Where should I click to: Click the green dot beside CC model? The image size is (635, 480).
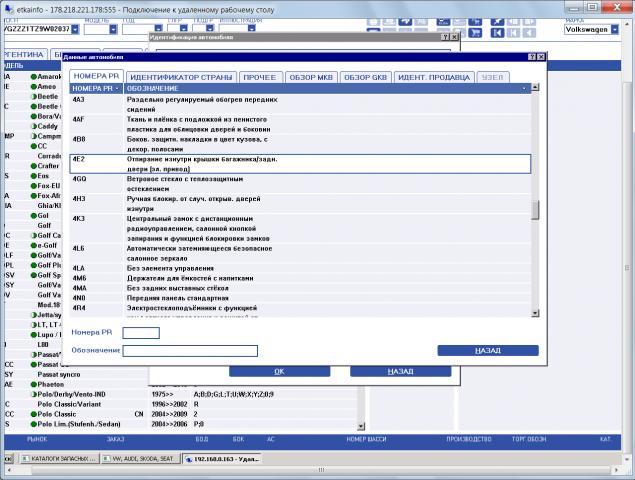click(x=34, y=146)
